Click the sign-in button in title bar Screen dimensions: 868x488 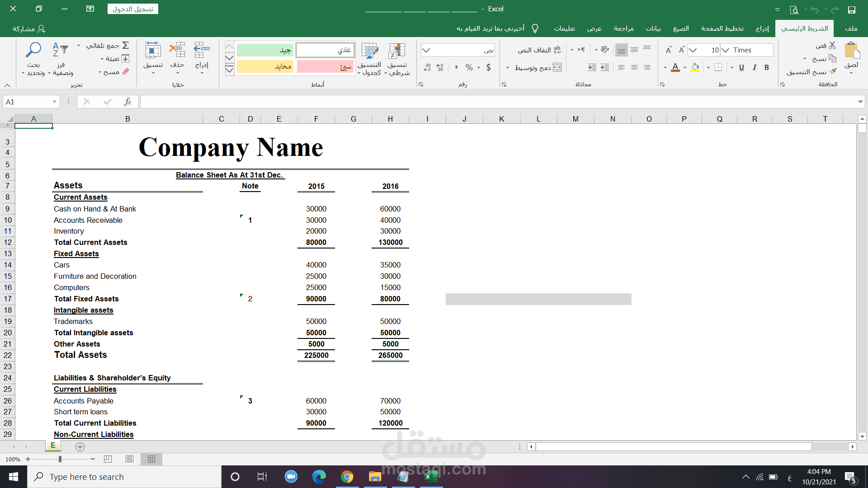tap(133, 9)
